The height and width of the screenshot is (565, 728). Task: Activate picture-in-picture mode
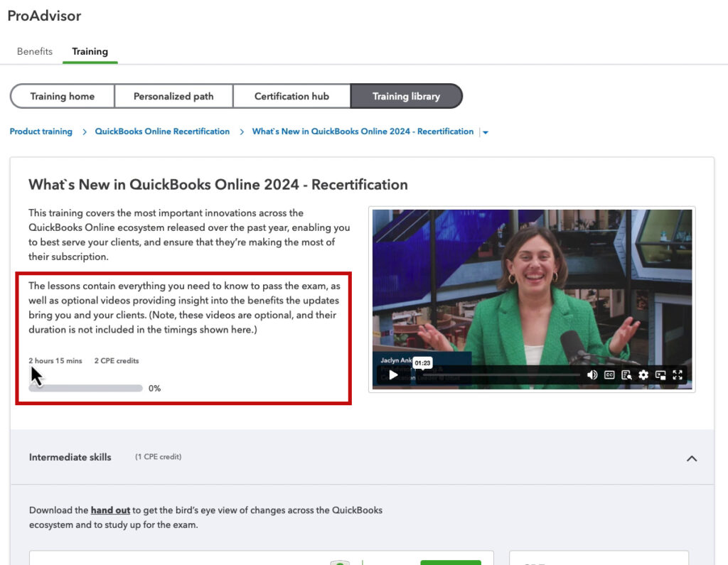tap(660, 375)
